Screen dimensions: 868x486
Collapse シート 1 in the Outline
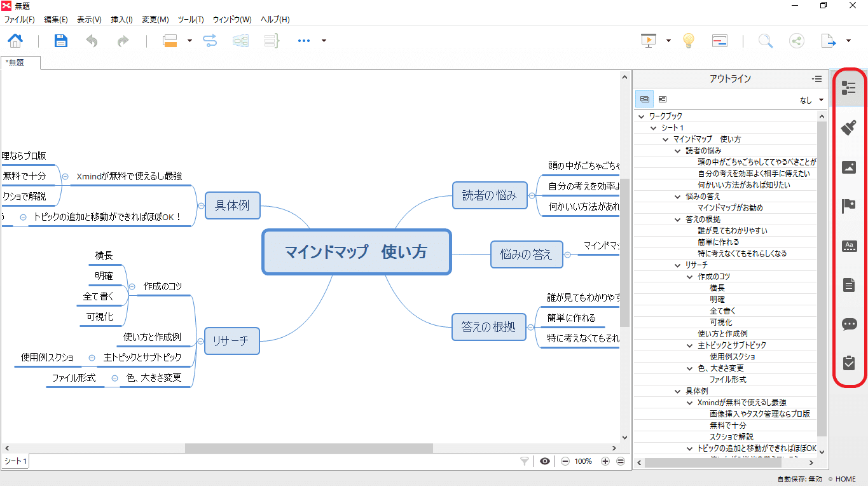[654, 128]
